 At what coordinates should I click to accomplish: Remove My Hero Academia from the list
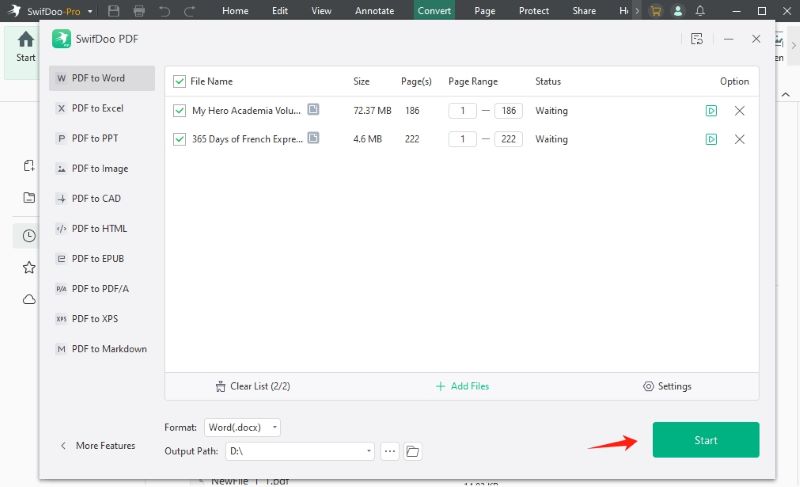click(739, 111)
